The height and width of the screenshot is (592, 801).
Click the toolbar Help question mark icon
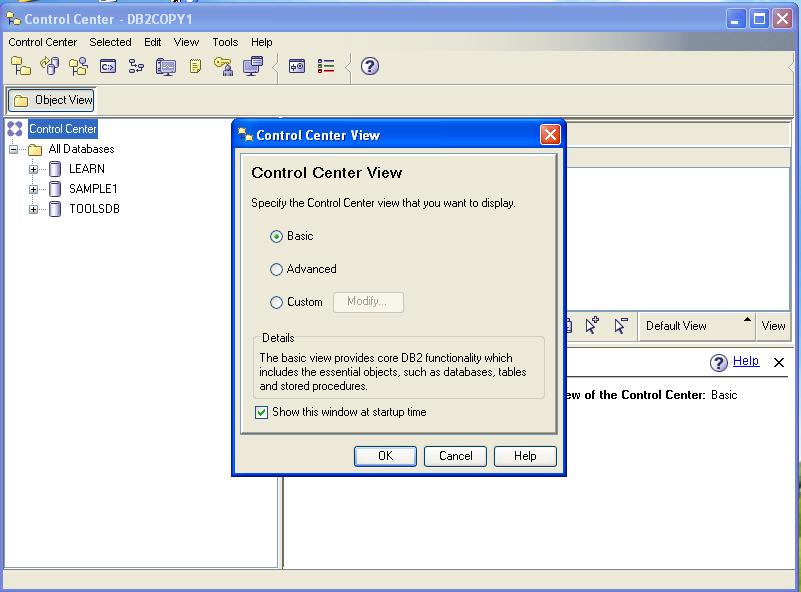click(370, 66)
